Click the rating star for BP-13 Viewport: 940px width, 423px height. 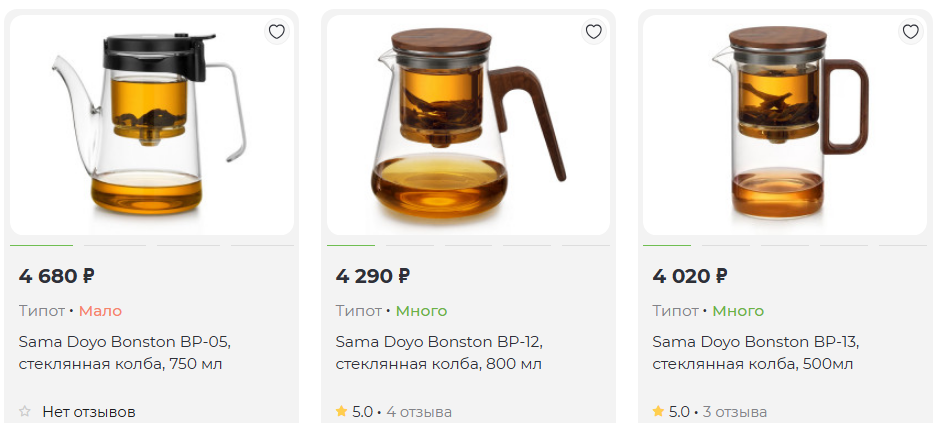[x=658, y=411]
